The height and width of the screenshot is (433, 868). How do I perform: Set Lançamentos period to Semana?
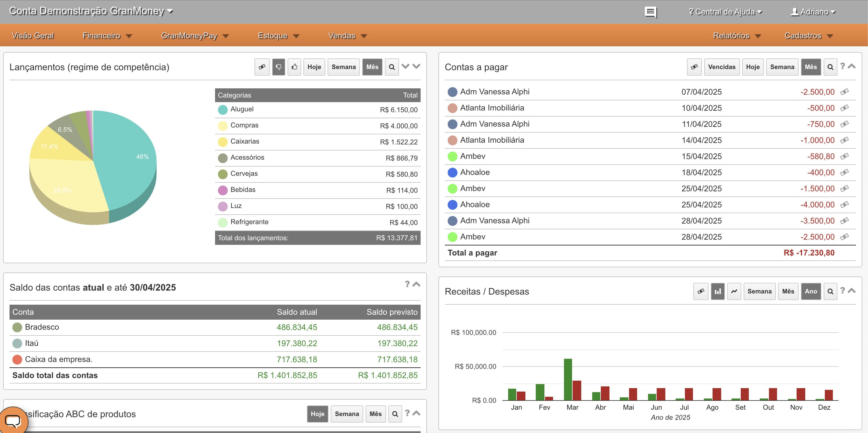tap(344, 67)
